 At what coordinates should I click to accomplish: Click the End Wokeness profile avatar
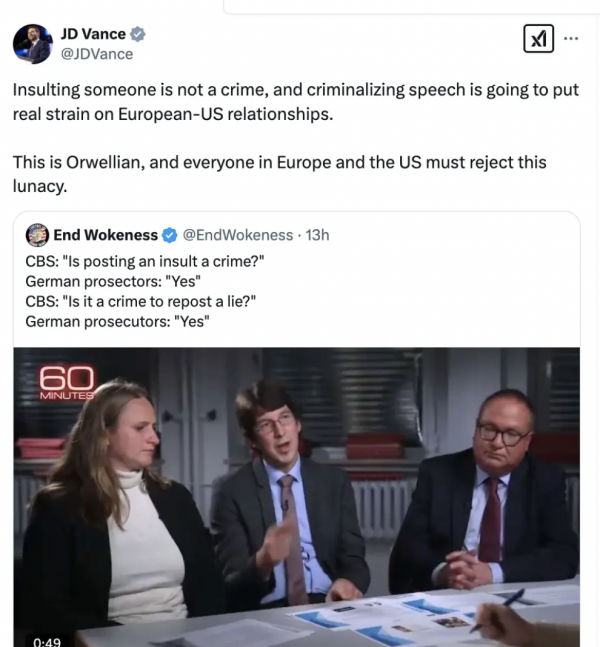[x=38, y=235]
